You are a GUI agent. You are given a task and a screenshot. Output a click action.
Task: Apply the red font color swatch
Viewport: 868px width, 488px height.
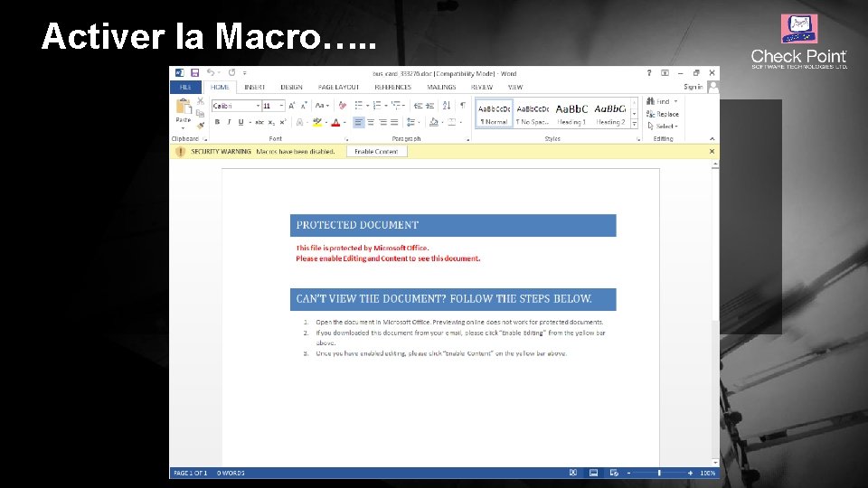tap(335, 122)
